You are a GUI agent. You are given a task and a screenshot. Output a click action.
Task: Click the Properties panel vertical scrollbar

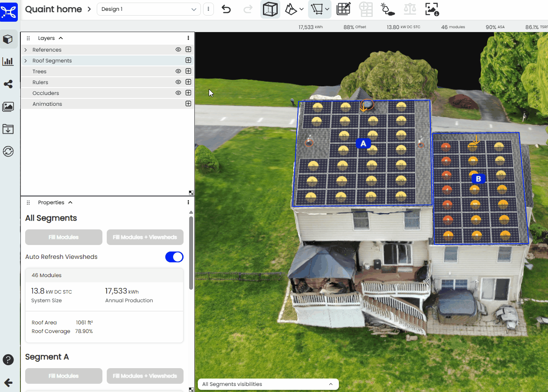coord(191,252)
